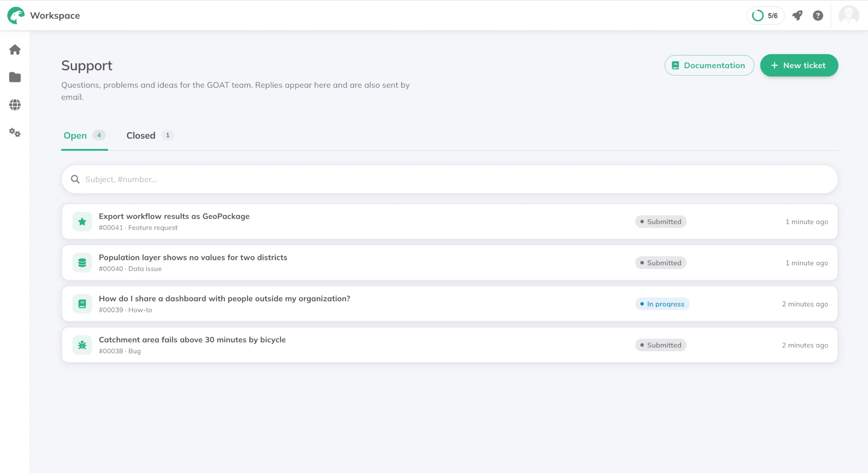This screenshot has height=473, width=868.
Task: Open ticket Population layer shows no values
Action: (x=450, y=263)
